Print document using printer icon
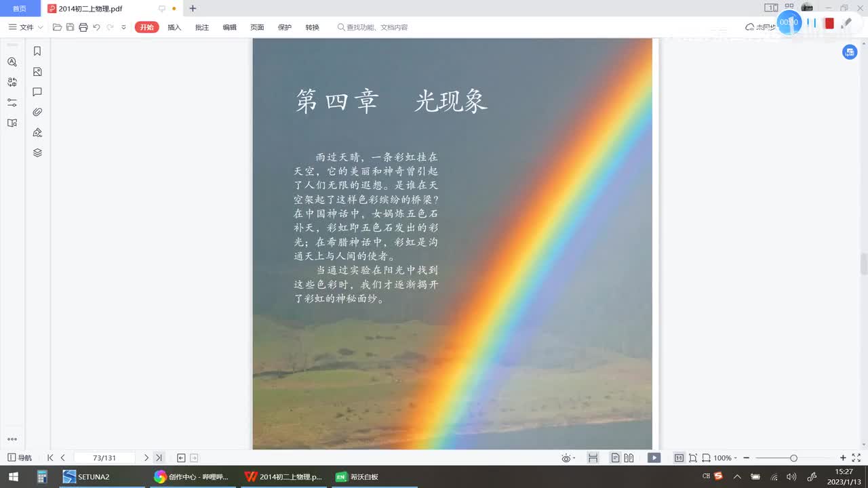The width and height of the screenshot is (868, 488). click(83, 27)
